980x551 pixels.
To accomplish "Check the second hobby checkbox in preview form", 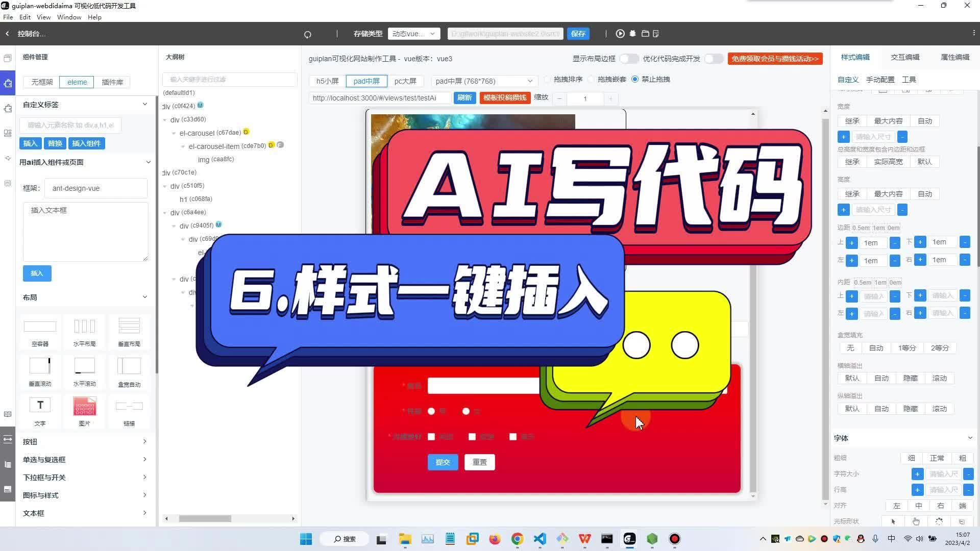I will coord(472,437).
